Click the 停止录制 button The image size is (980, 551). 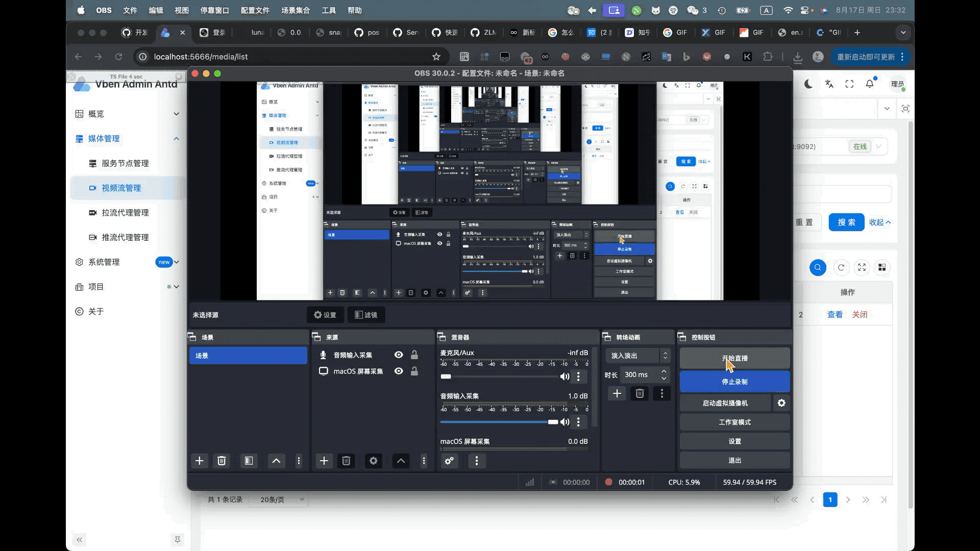(734, 382)
